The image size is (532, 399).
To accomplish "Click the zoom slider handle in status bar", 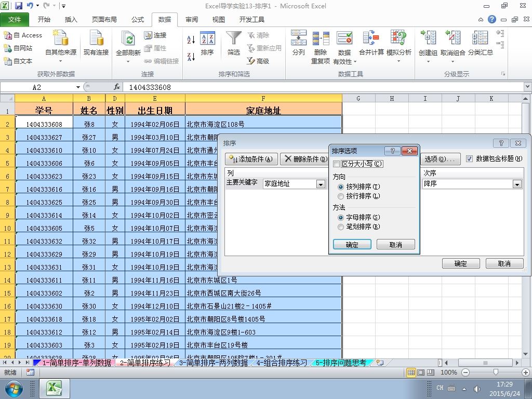I will point(496,373).
